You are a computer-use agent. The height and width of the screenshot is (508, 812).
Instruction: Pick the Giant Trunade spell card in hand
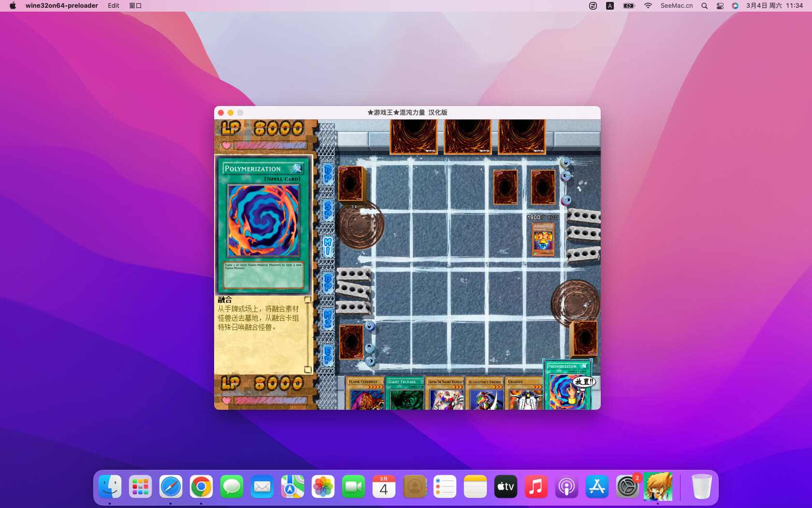tap(405, 393)
